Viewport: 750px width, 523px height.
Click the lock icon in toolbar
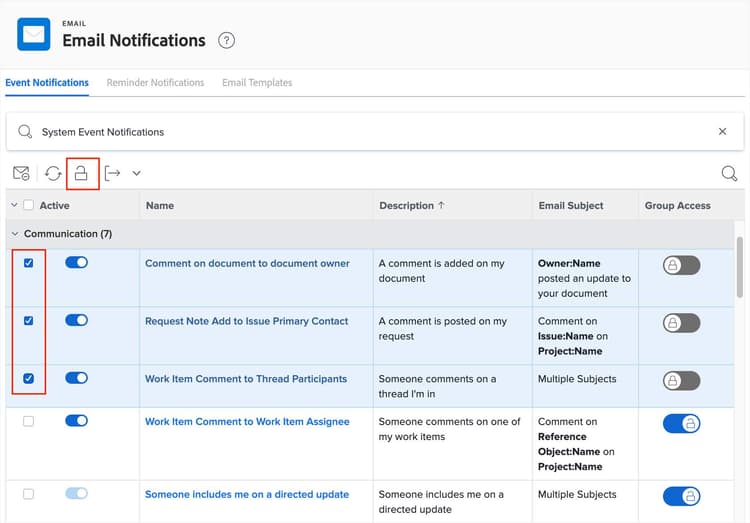(x=82, y=174)
